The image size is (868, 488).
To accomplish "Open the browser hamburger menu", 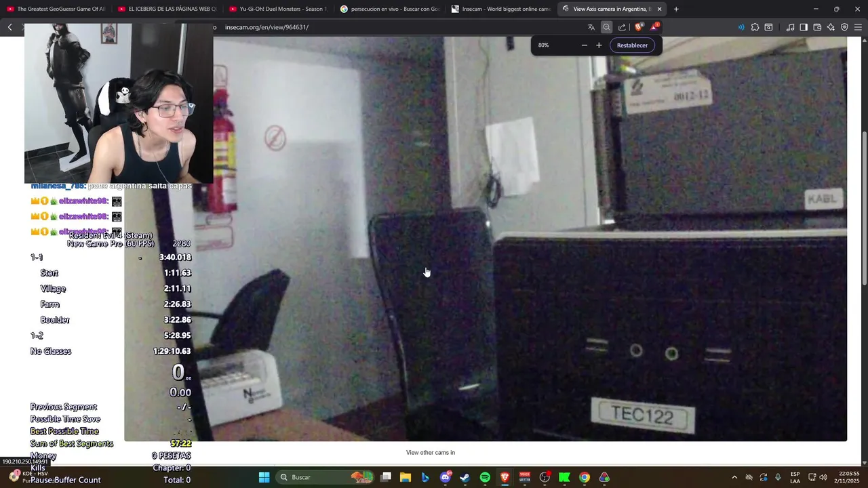I will click(x=859, y=27).
